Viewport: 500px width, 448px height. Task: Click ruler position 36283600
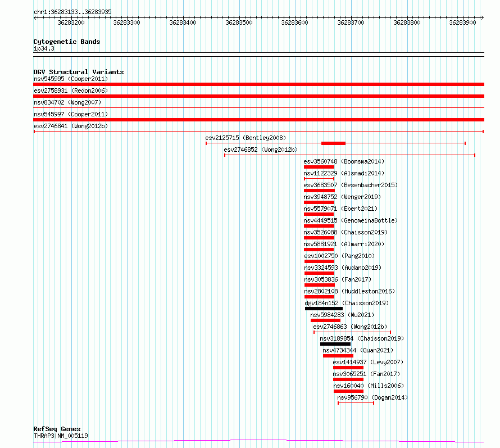[294, 22]
